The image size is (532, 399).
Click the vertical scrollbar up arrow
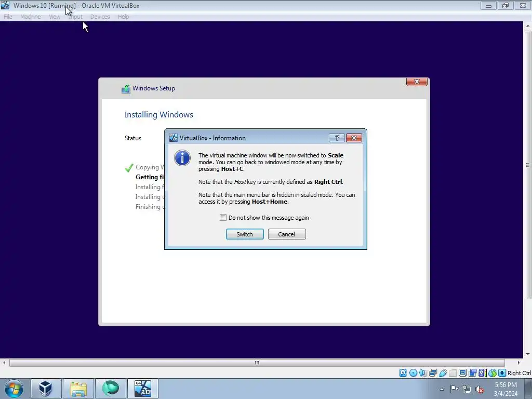pyautogui.click(x=528, y=26)
